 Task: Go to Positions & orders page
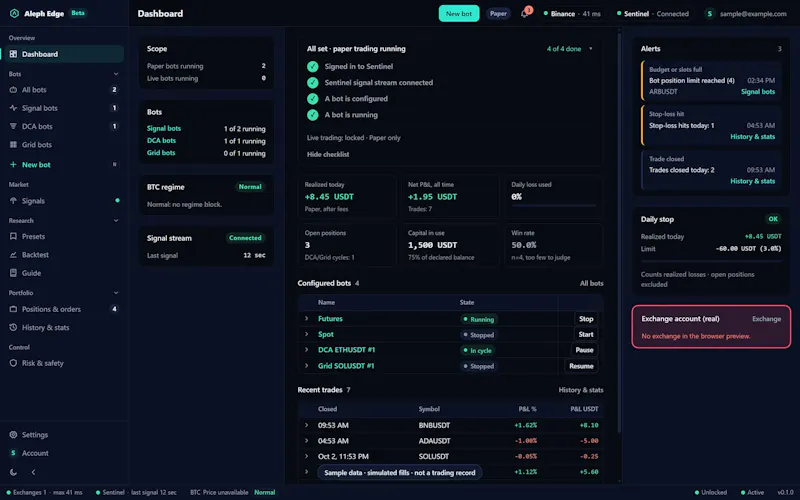[x=62, y=309]
